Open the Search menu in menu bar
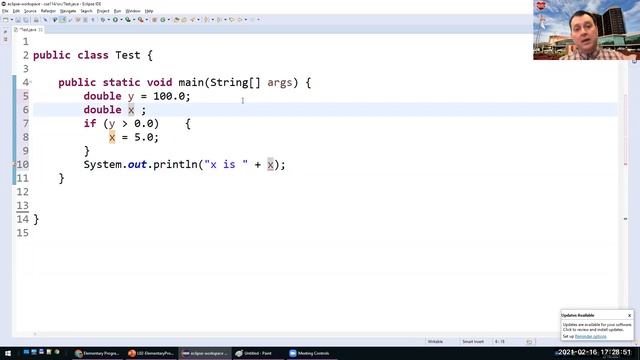This screenshot has height=360, width=640. [86, 11]
